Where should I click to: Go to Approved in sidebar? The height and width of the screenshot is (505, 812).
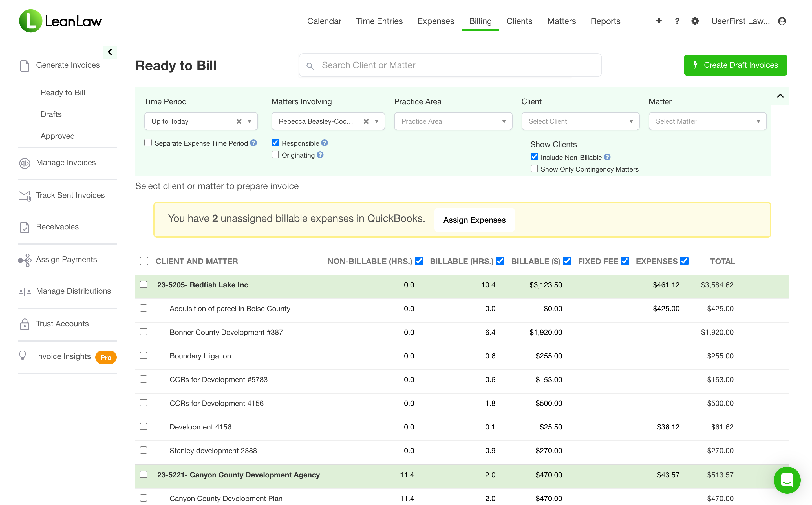[58, 136]
